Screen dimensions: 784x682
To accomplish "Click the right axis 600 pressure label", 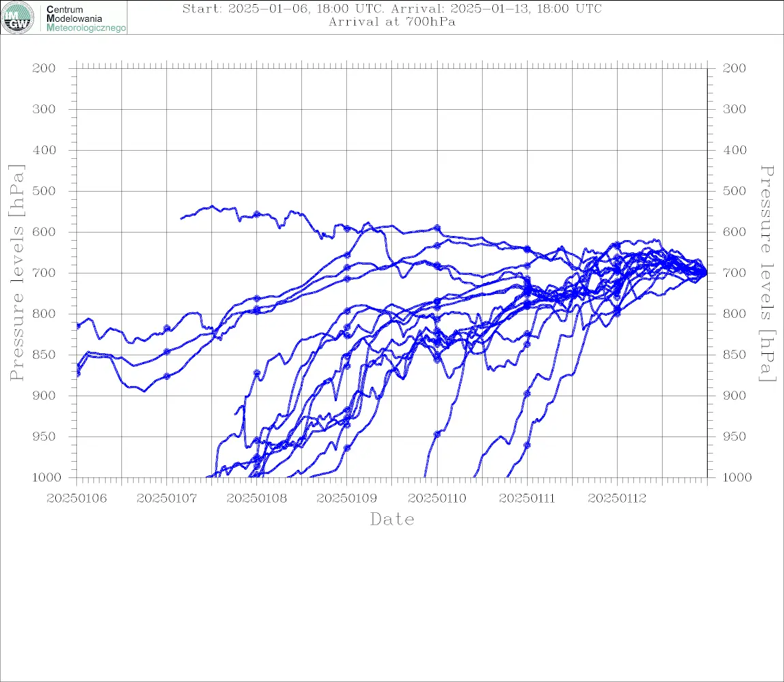I will click(734, 232).
